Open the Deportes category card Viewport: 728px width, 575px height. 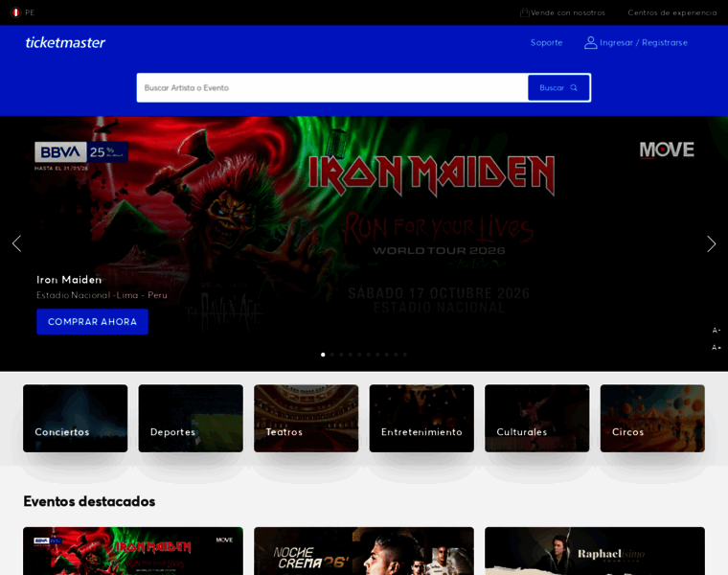coord(191,418)
